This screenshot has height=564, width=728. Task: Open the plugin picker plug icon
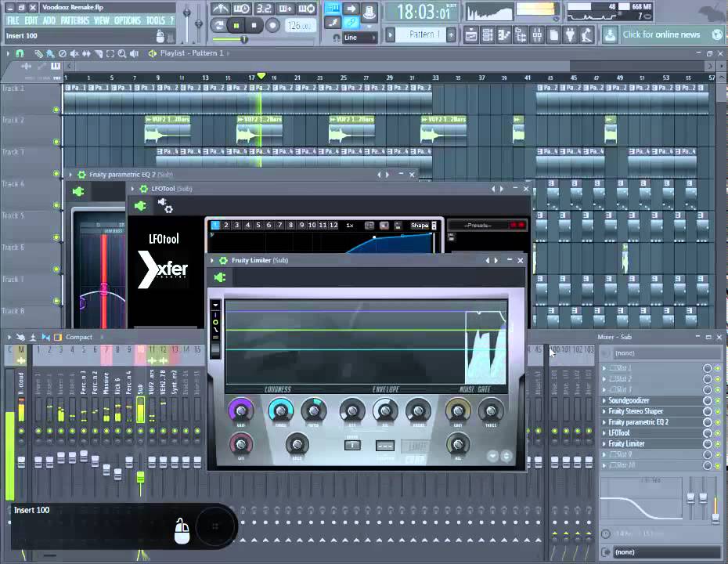(x=570, y=34)
